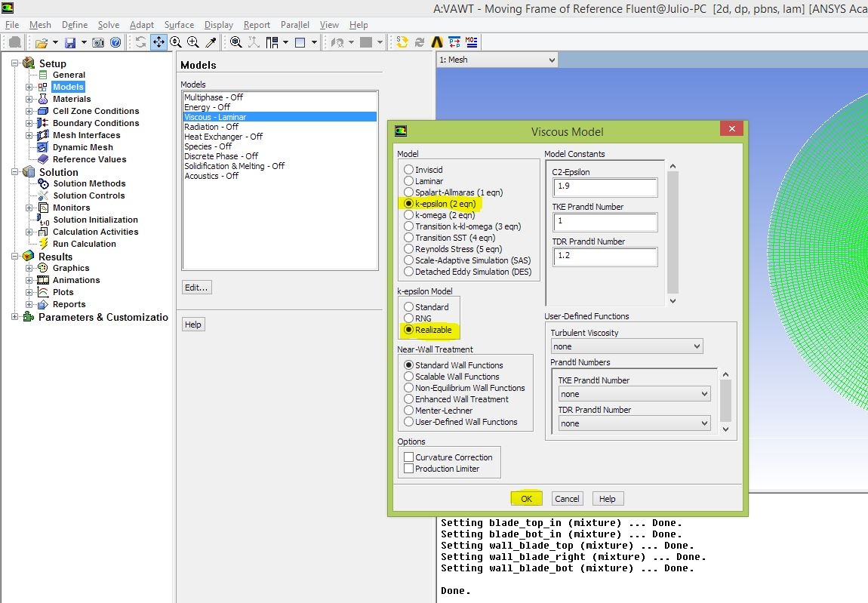
Task: Click the open file folder toolbar icon
Action: click(x=41, y=42)
